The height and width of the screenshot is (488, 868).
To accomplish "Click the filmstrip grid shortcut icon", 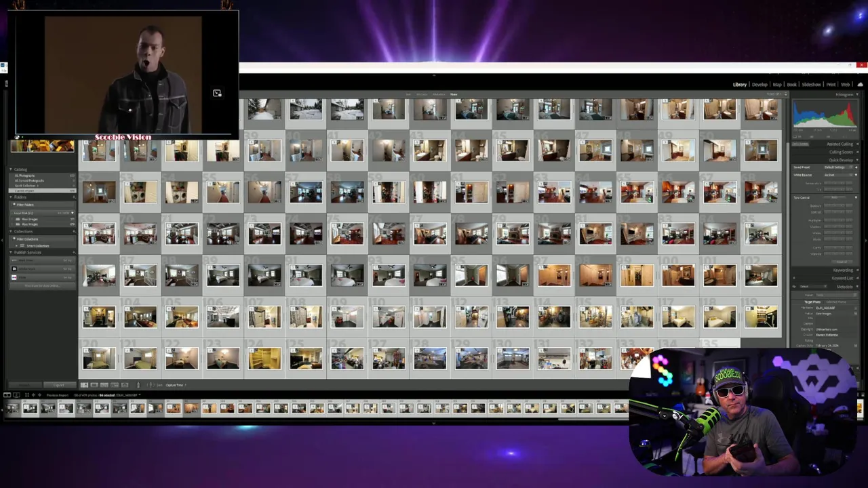I will click(27, 395).
